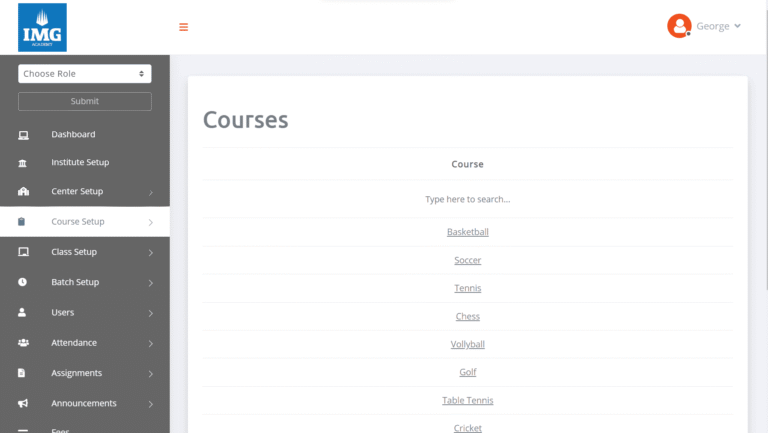
Task: Open the George account dropdown arrow
Action: click(738, 26)
